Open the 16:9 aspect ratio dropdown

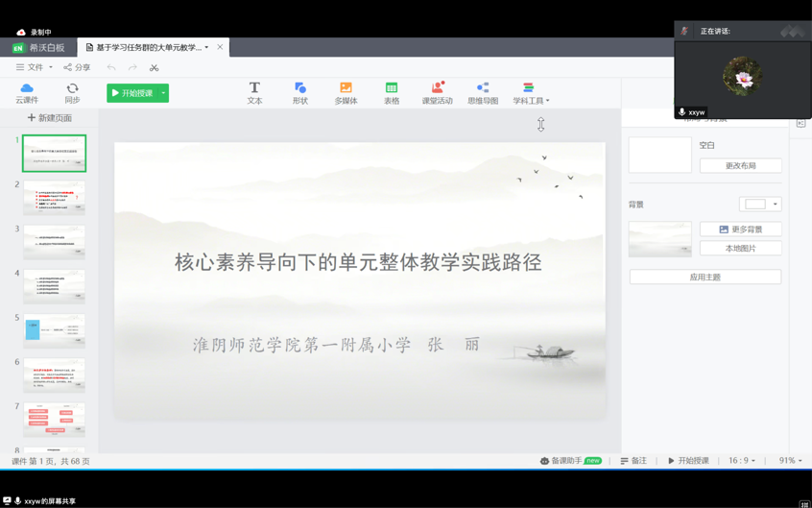(742, 461)
